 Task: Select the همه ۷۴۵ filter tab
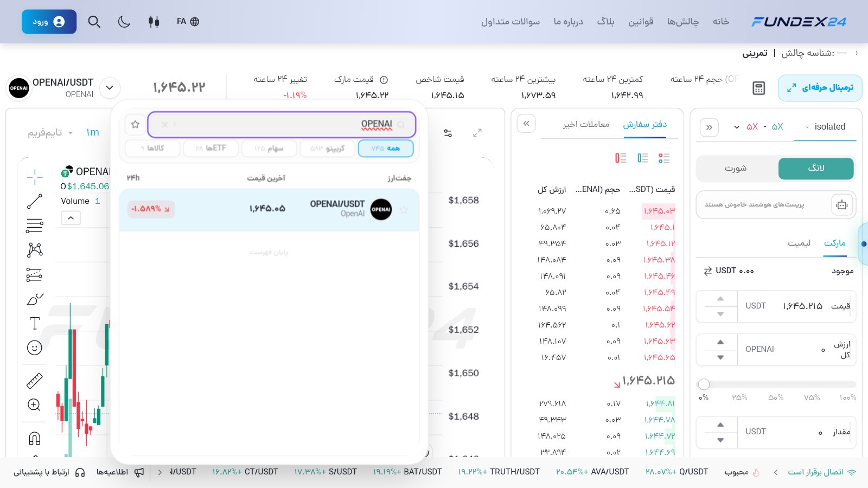[x=386, y=148]
